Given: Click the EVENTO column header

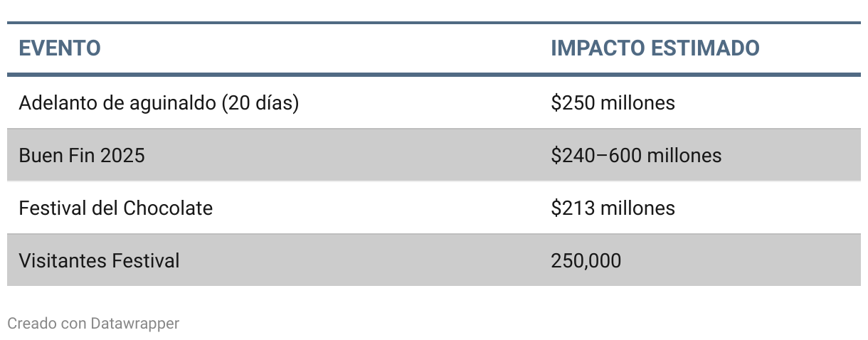Looking at the screenshot, I should pos(60,48).
